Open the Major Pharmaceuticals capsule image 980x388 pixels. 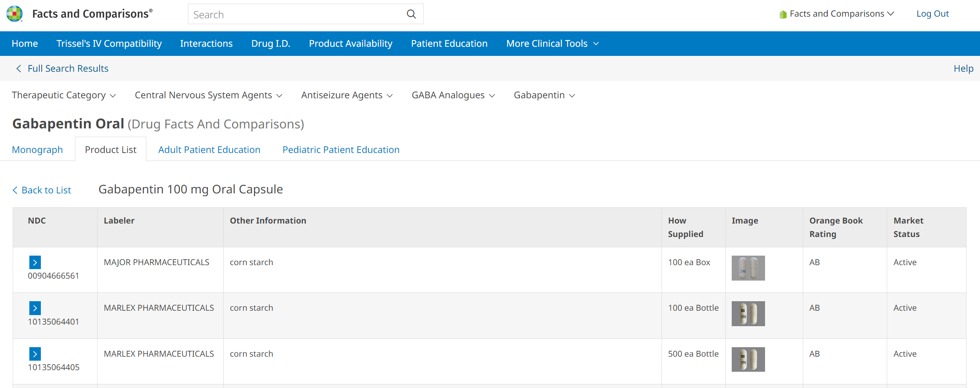pos(748,268)
